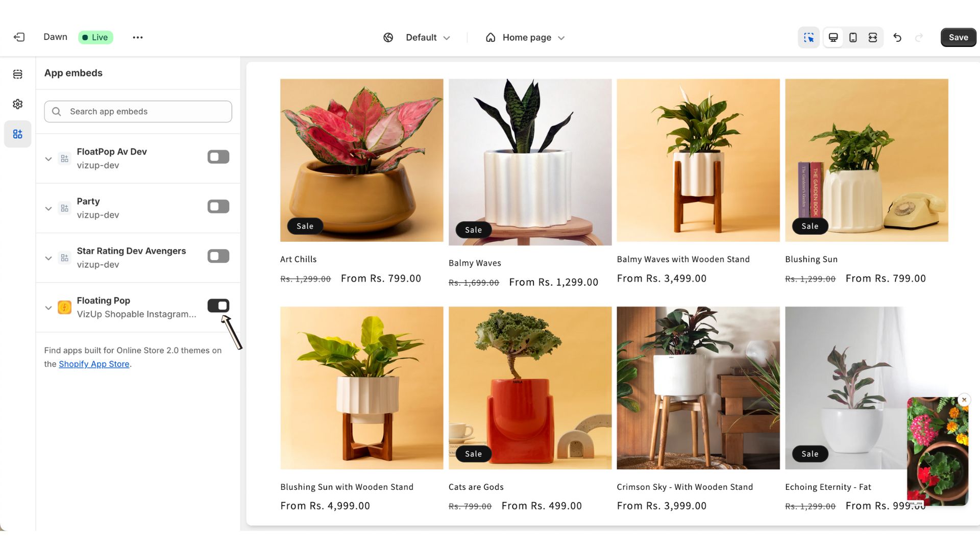Click the theme settings gear icon
This screenshot has width=980, height=551.
[18, 104]
